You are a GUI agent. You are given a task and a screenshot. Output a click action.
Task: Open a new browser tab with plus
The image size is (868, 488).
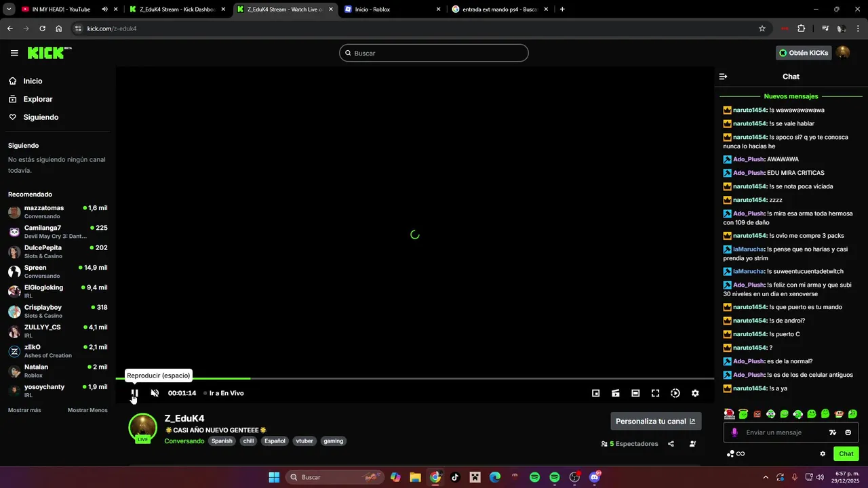click(x=562, y=9)
